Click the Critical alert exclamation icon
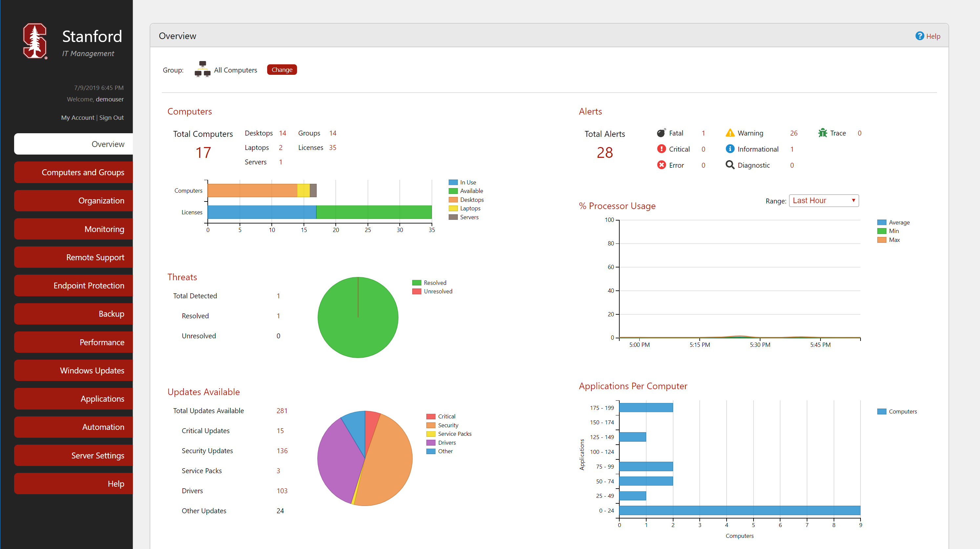This screenshot has width=980, height=549. pos(661,149)
